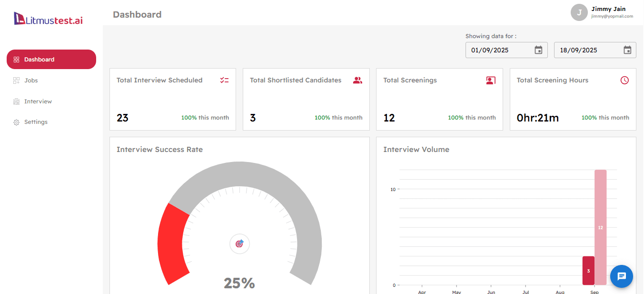Click the clock icon on Total Screening Hours
This screenshot has height=294, width=644.
click(624, 80)
